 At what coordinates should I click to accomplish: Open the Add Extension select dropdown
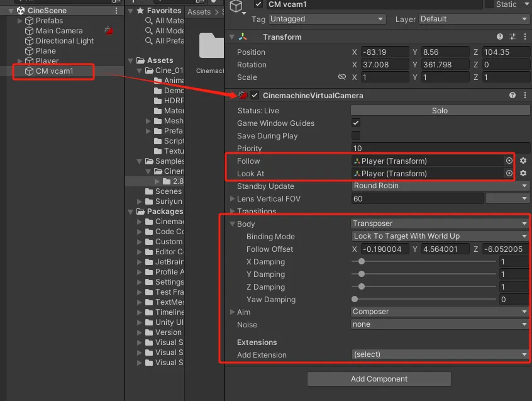coord(440,354)
